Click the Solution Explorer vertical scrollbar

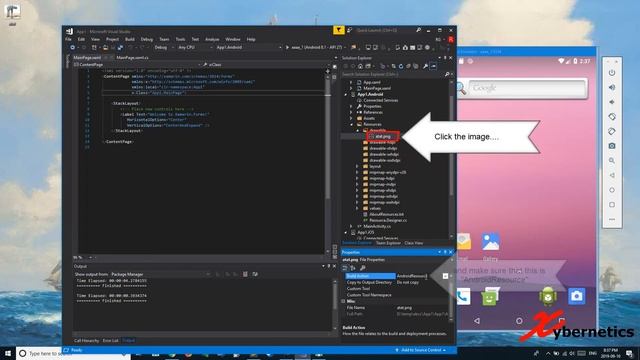[451, 158]
